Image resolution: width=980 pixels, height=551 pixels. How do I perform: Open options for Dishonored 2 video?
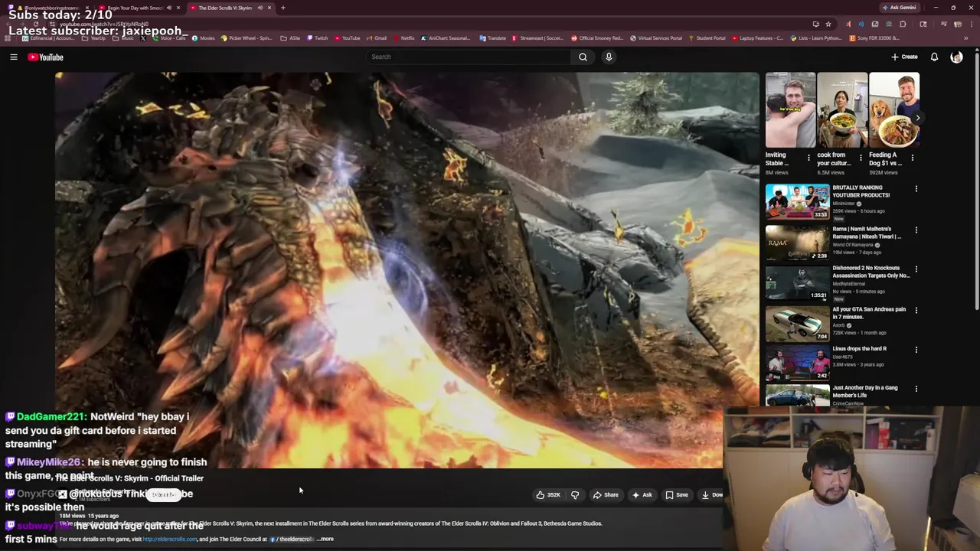916,269
